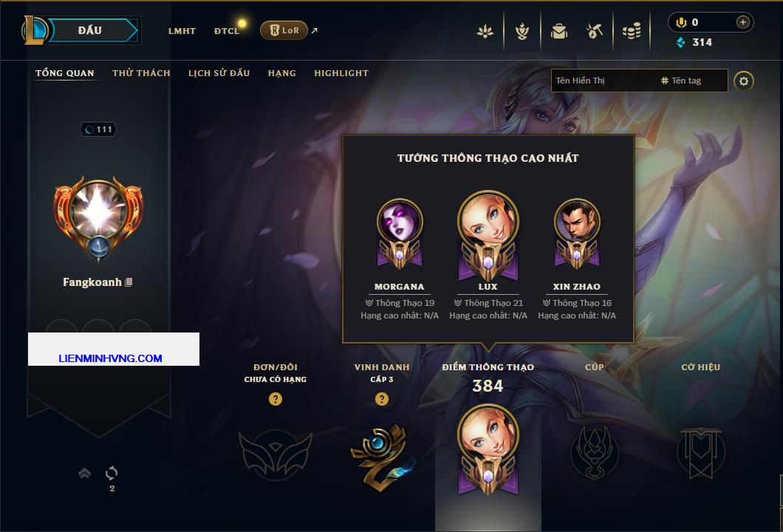Viewport: 783px width, 532px height.
Task: Open the Loot bag icon
Action: pyautogui.click(x=558, y=32)
